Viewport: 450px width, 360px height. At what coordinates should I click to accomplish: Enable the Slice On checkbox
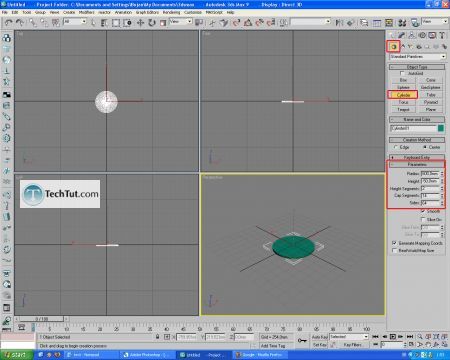tap(423, 219)
